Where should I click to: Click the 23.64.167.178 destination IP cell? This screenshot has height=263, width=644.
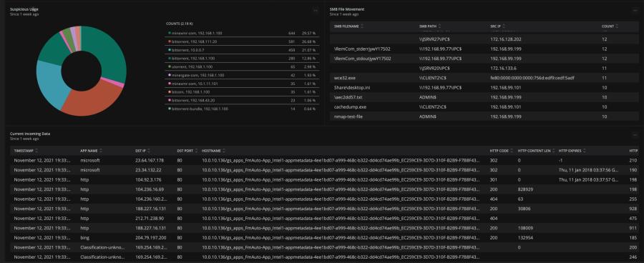coord(150,160)
